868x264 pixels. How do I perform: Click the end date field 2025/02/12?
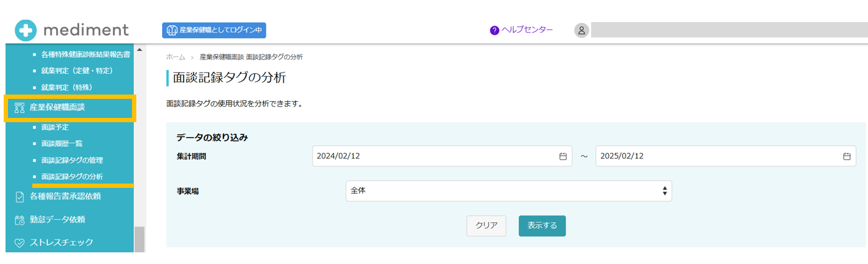pyautogui.click(x=726, y=156)
